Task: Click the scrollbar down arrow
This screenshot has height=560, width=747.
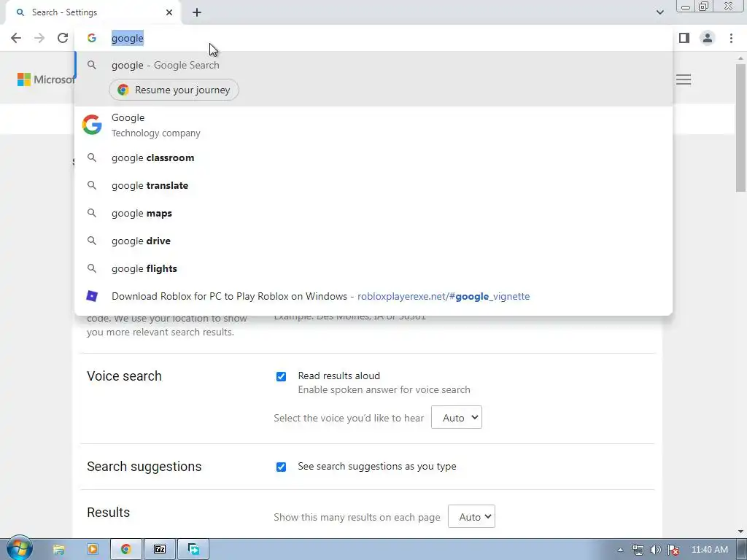Action: point(740,532)
